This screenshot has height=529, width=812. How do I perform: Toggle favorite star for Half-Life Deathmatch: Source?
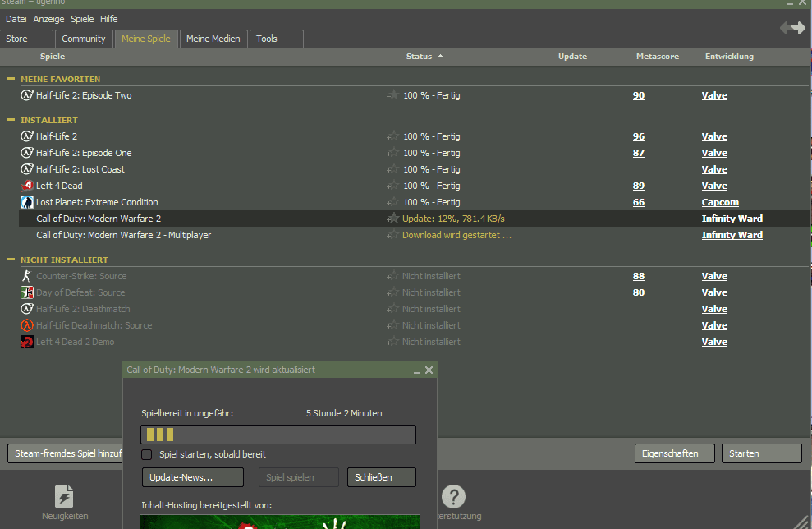click(x=393, y=325)
